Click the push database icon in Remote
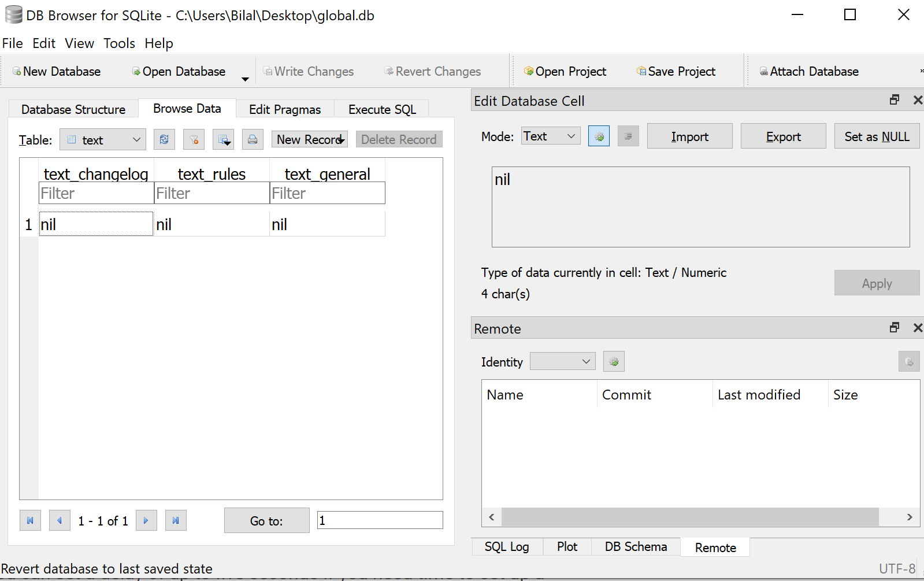 tap(909, 361)
